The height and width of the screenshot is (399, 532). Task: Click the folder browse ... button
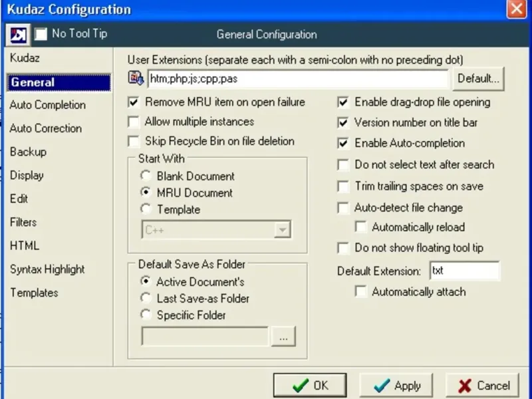[x=283, y=336]
